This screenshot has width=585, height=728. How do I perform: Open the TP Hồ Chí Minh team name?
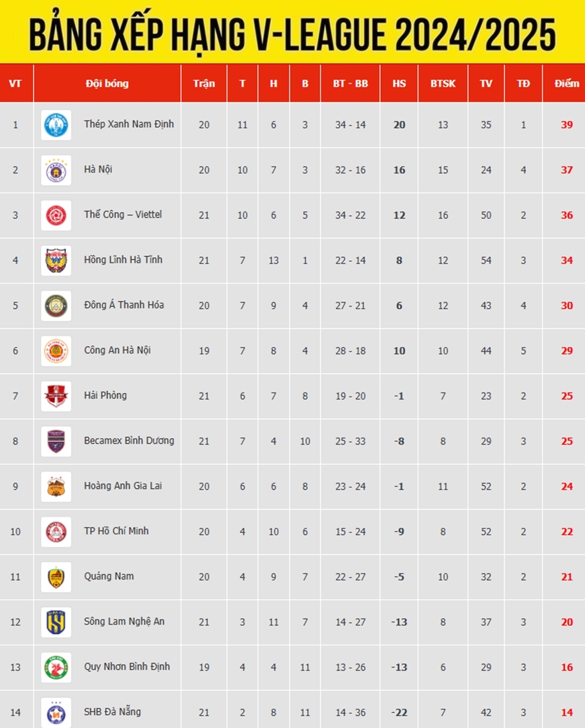pyautogui.click(x=116, y=531)
